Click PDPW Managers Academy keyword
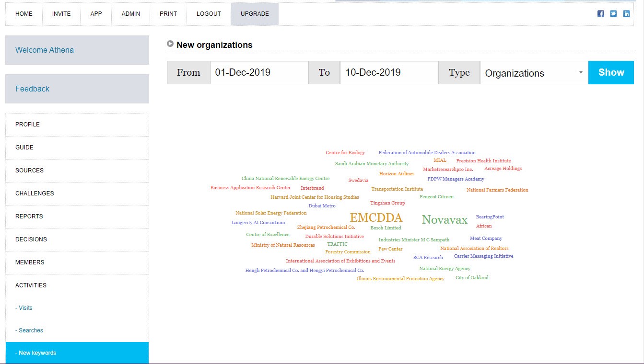The height and width of the screenshot is (364, 644). (x=456, y=179)
